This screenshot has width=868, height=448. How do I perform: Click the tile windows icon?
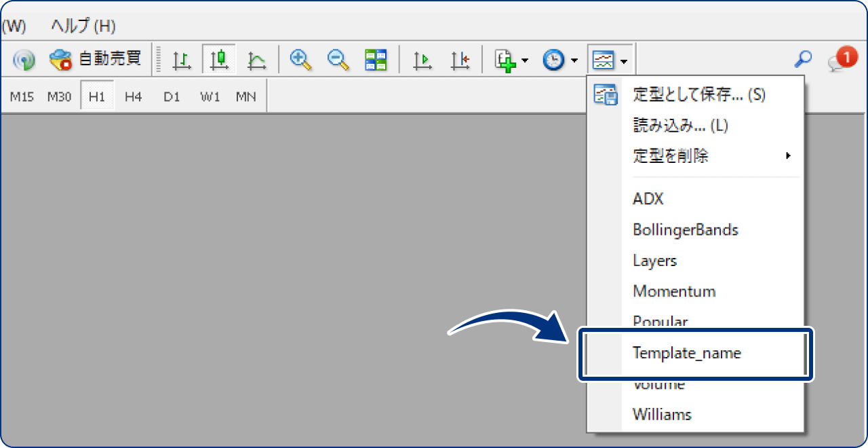pyautogui.click(x=376, y=60)
